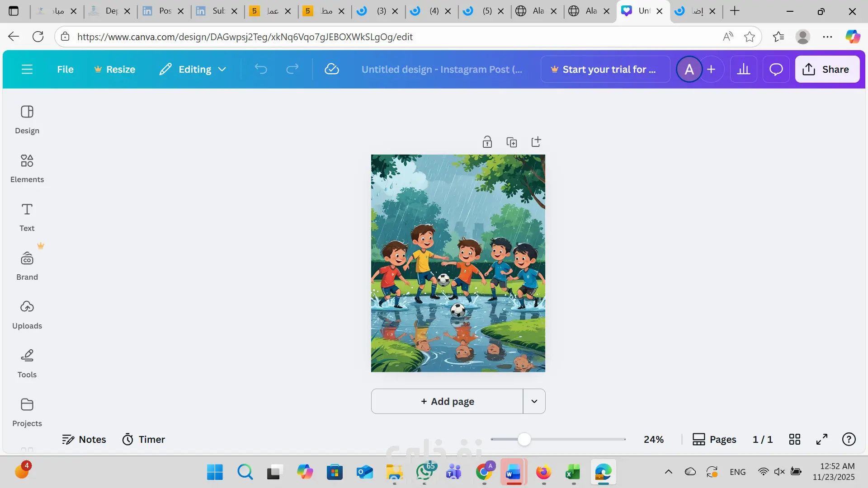Click the Tools sidebar icon
This screenshot has height=488, width=868.
[27, 363]
